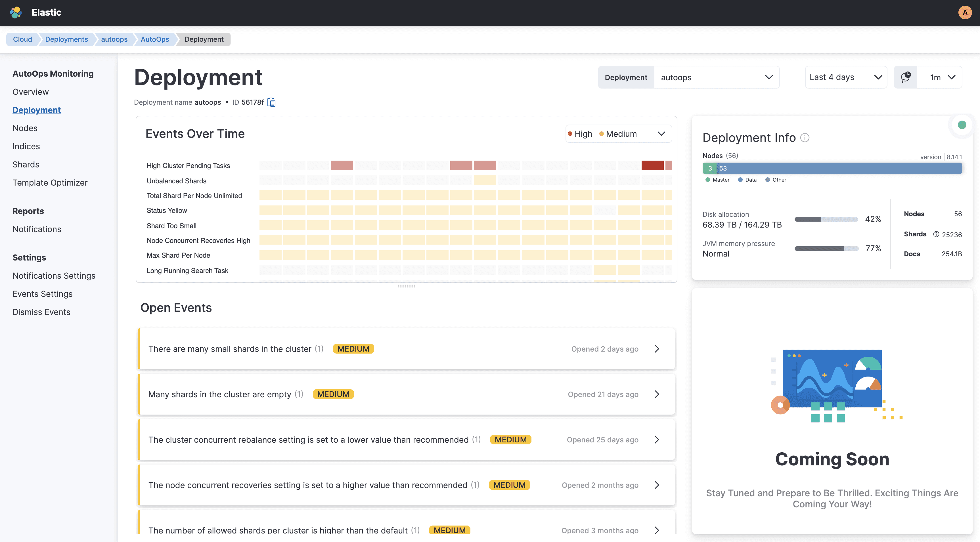Viewport: 980px width, 542px height.
Task: Click the Elastic logo in the top bar
Action: point(16,12)
